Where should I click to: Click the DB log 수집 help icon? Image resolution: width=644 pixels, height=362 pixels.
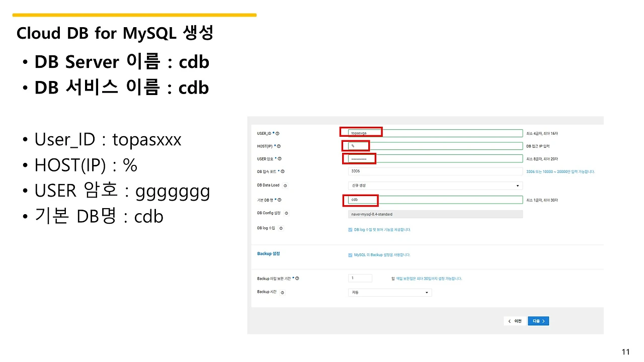pyautogui.click(x=282, y=227)
